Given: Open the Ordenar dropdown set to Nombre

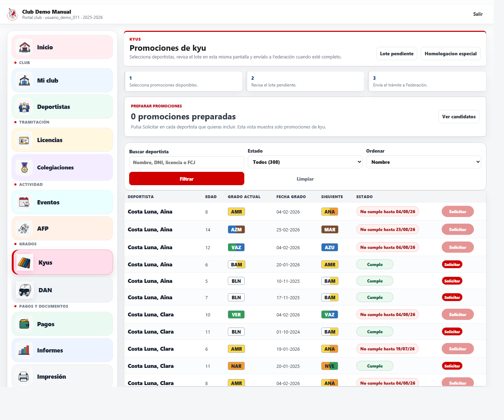Looking at the screenshot, I should [423, 162].
